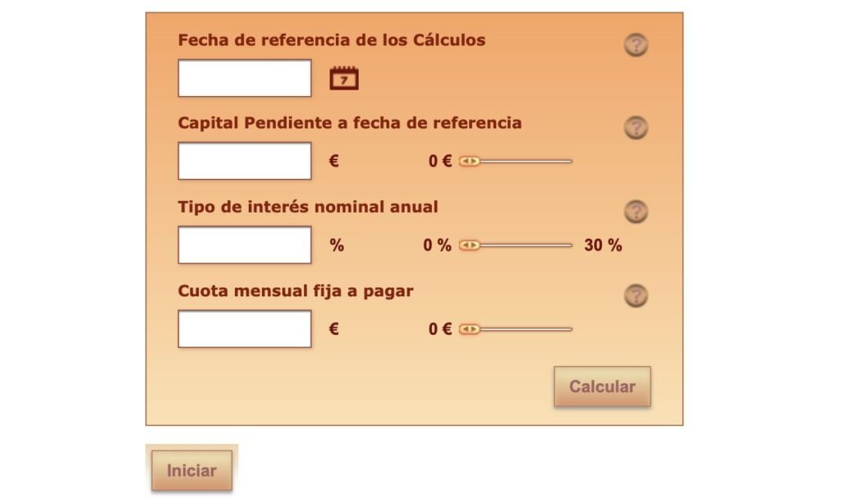Click the "Fecha de referencia de los Cálculos" label
The width and height of the screenshot is (841, 504).
click(331, 39)
